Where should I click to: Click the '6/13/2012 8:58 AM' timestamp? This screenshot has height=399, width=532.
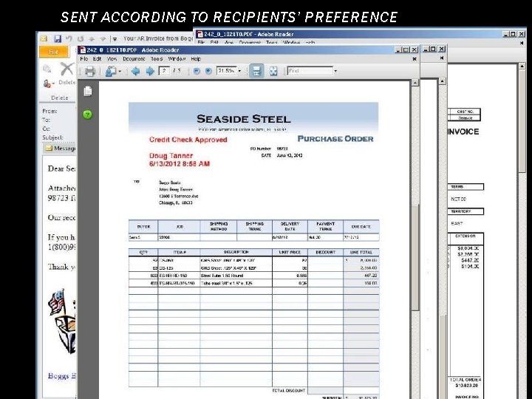pos(180,164)
